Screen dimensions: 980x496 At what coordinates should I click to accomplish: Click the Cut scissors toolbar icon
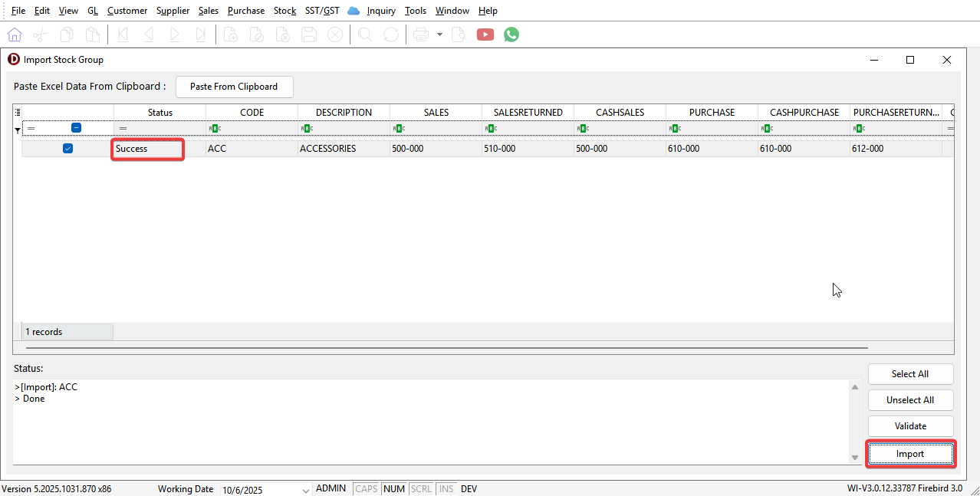41,34
